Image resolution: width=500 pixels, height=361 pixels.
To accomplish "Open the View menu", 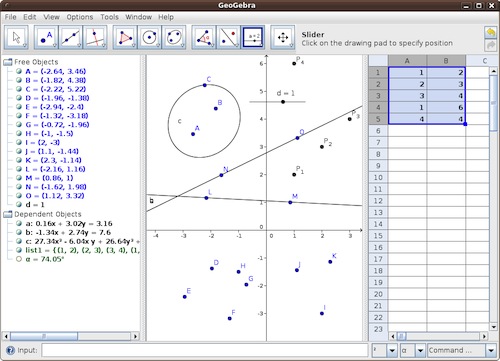I will tap(51, 17).
